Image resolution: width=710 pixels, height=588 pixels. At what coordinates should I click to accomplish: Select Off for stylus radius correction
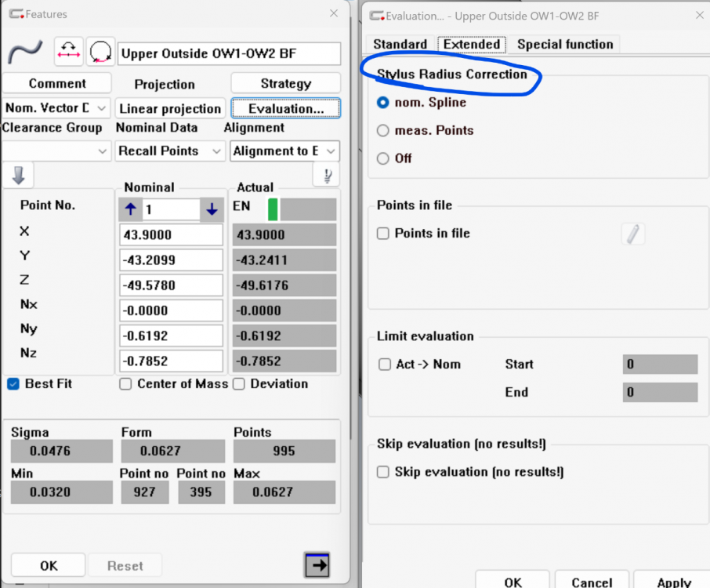382,158
